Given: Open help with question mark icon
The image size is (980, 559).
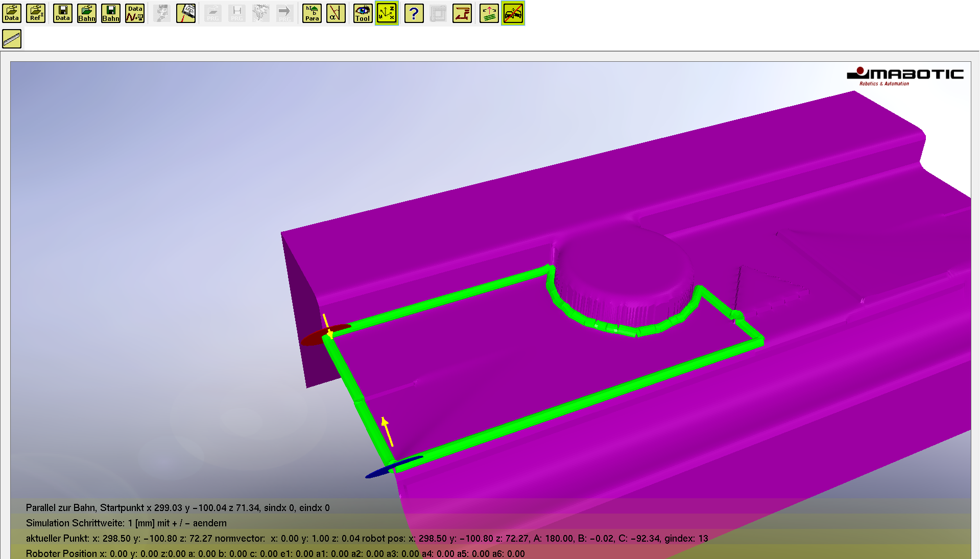Looking at the screenshot, I should (414, 13).
